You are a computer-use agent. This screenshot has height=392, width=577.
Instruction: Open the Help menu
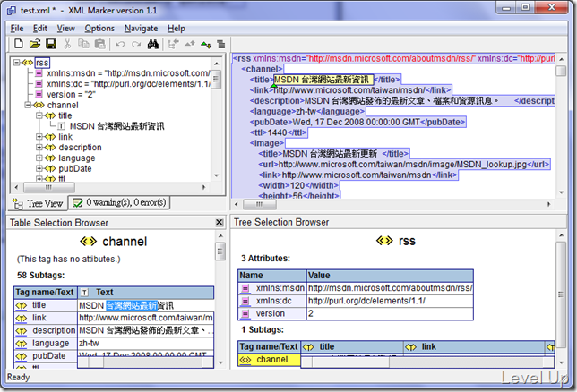(x=177, y=29)
